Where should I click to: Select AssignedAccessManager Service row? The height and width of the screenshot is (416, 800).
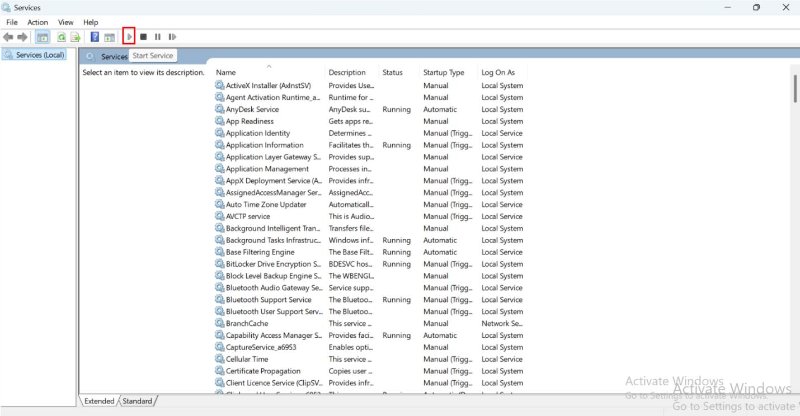(x=371, y=192)
